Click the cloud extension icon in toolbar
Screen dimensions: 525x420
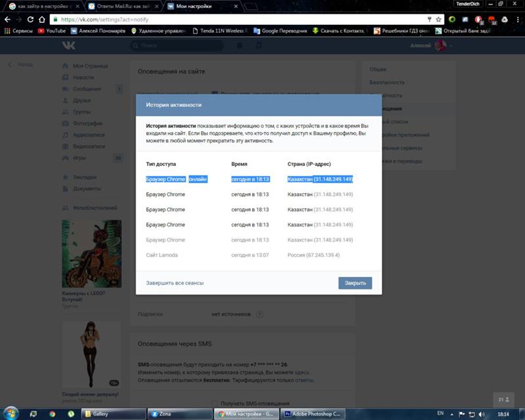point(505,20)
